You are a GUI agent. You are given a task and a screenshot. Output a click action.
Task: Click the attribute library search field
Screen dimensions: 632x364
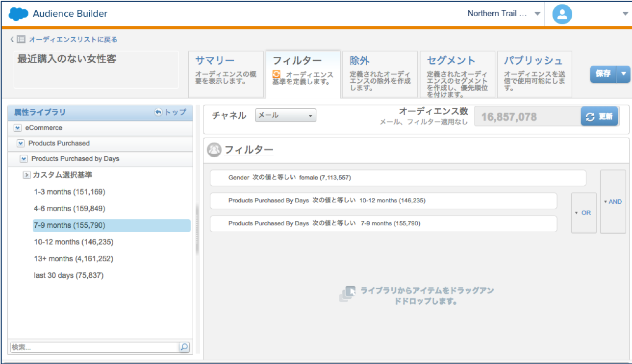point(94,347)
